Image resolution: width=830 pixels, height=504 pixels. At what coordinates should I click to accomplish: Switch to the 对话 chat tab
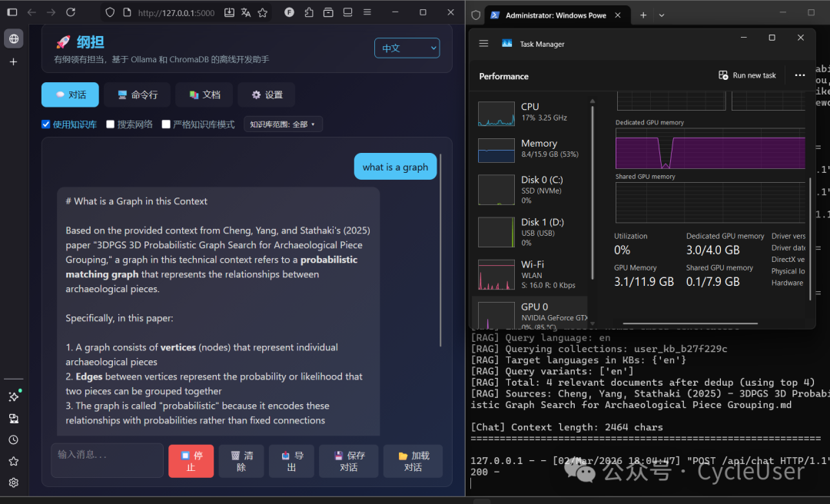pos(71,94)
